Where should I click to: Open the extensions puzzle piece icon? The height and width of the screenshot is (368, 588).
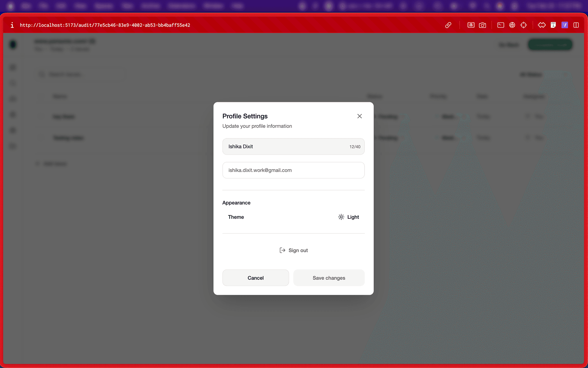pos(542,25)
